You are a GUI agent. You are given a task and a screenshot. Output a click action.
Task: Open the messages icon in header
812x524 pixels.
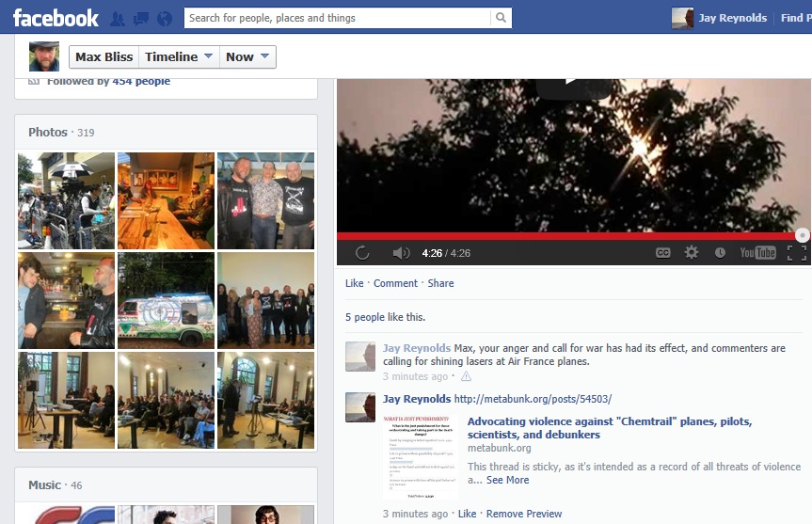click(x=141, y=18)
